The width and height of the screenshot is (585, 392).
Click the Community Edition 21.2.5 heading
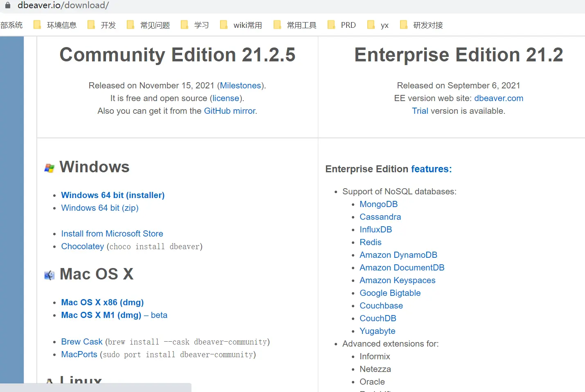pos(178,55)
